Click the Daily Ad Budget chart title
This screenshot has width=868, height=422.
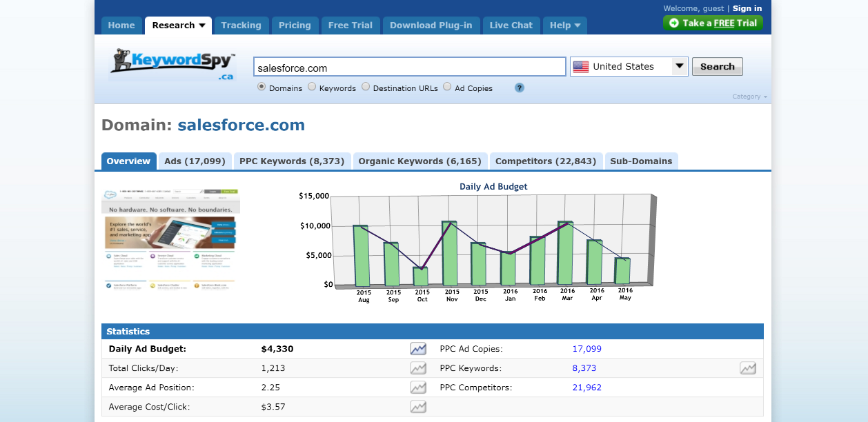493,187
